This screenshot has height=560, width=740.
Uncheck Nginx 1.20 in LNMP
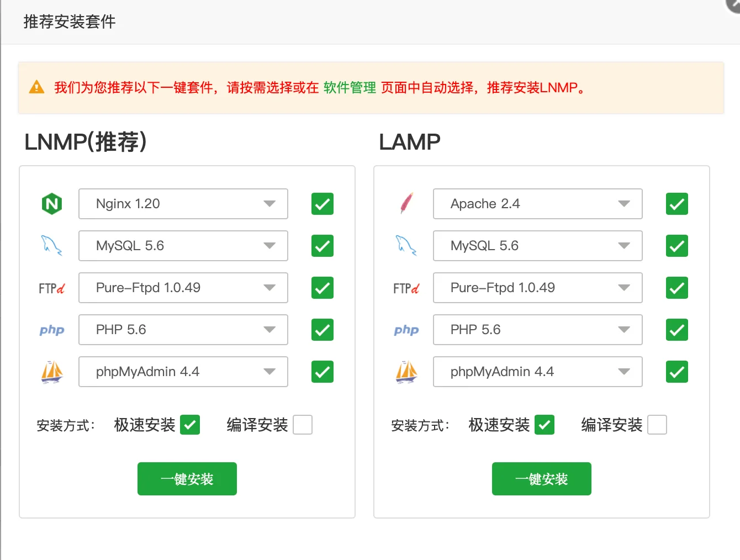[323, 204]
